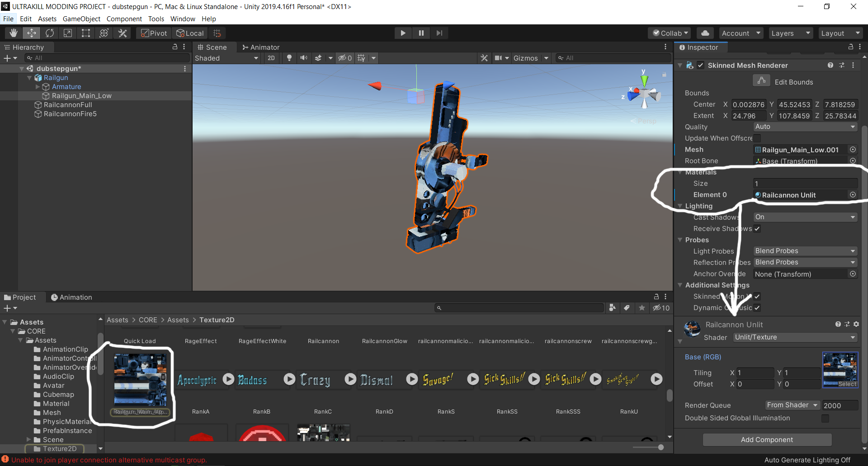Switch to the Animation tab

pyautogui.click(x=71, y=297)
